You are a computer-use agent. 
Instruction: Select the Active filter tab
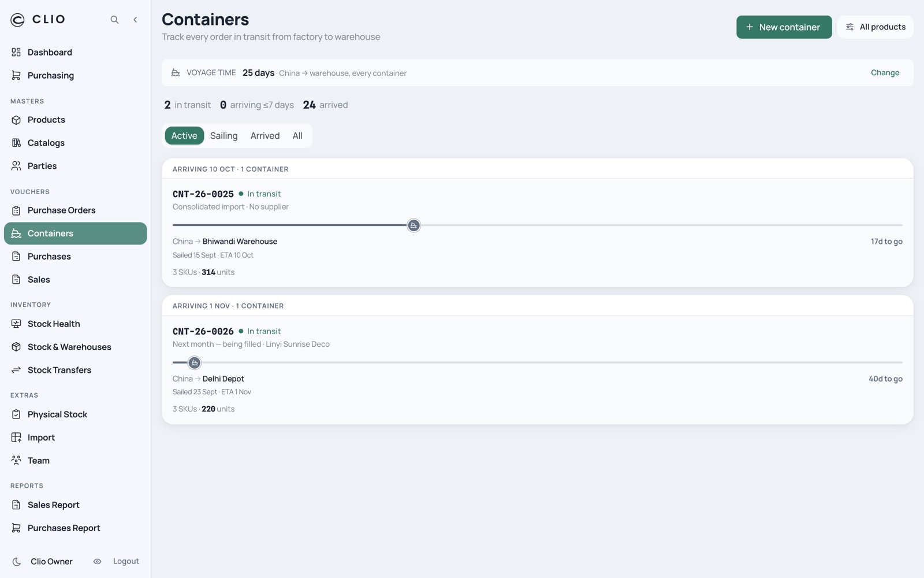click(x=184, y=136)
